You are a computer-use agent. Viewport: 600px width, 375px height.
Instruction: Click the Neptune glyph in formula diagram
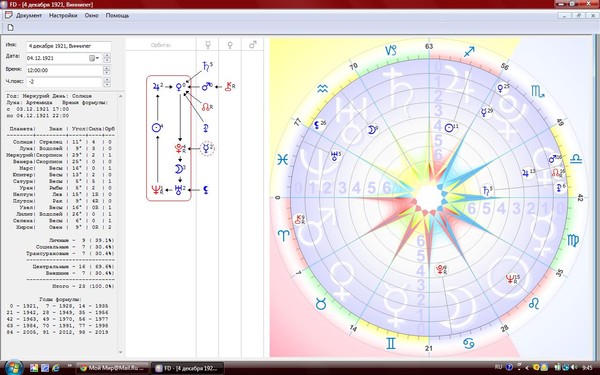coord(156,190)
